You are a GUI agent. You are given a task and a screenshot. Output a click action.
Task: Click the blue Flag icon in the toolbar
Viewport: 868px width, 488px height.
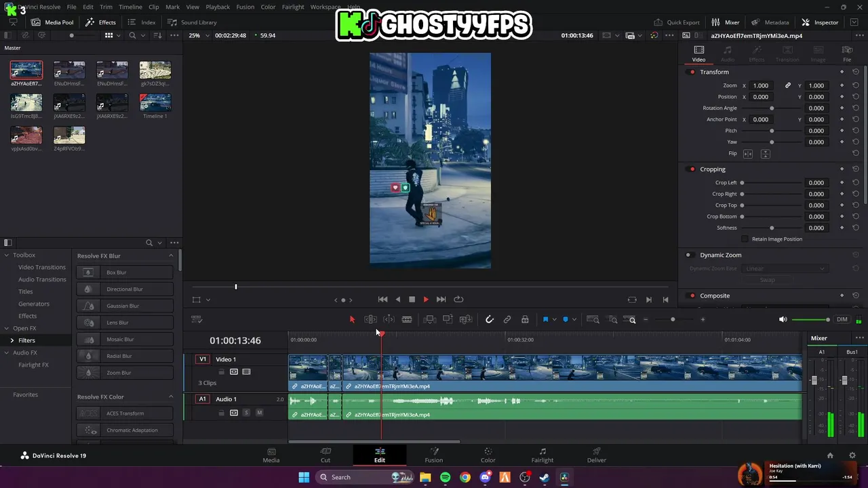pos(545,319)
